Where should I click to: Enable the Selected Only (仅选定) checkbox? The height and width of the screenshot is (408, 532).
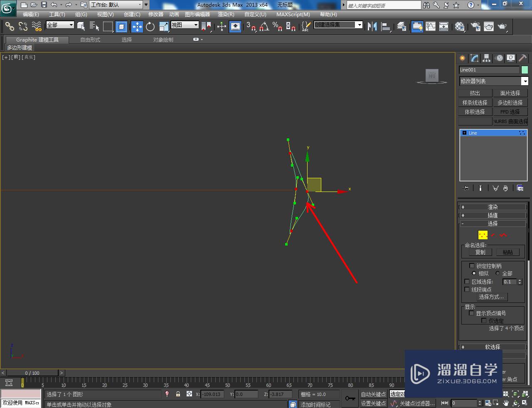pyautogui.click(x=484, y=320)
